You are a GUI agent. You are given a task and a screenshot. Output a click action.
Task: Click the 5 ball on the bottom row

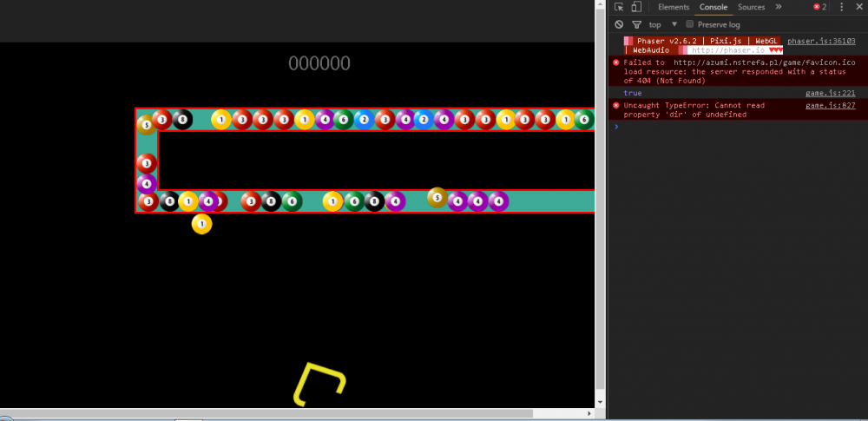click(437, 197)
